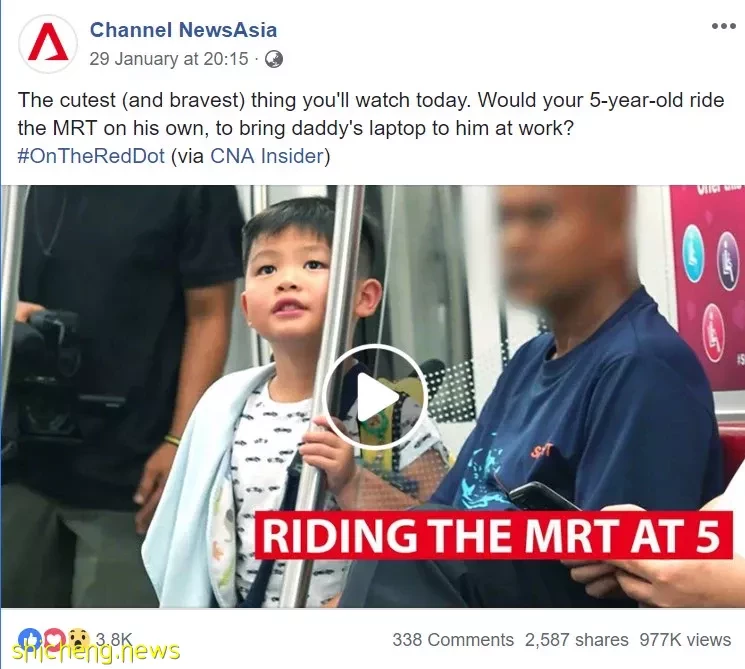View the 2,587 shares list
The height and width of the screenshot is (669, 745).
(576, 640)
